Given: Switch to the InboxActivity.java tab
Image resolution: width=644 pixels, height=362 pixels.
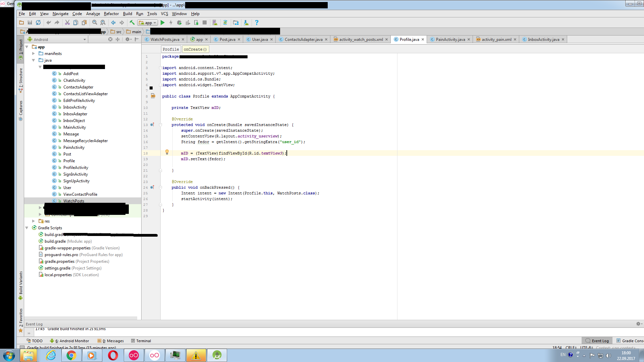Looking at the screenshot, I should [x=543, y=39].
